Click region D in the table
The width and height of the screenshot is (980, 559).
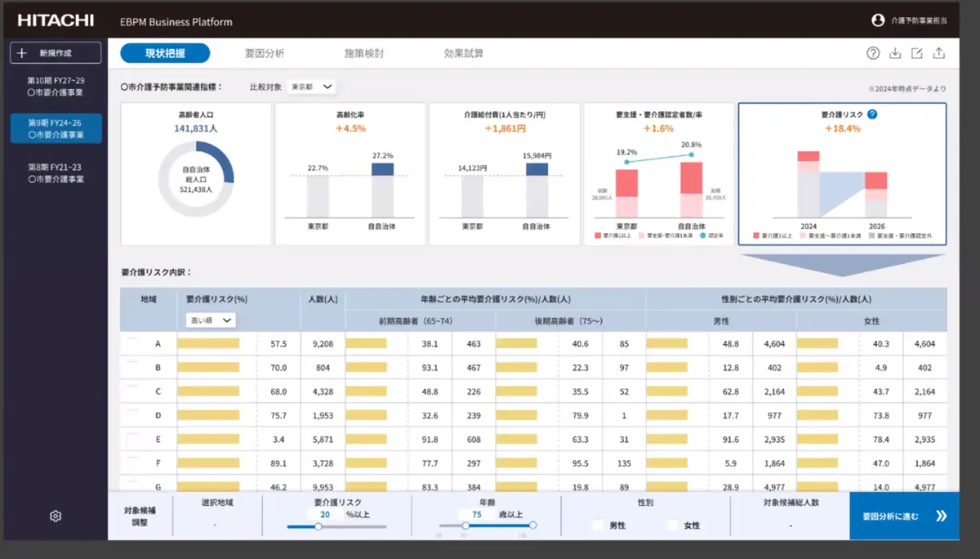click(x=158, y=415)
